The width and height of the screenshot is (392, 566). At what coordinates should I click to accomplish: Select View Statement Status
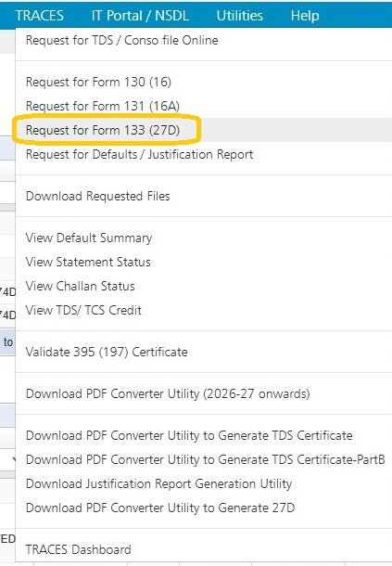click(88, 262)
